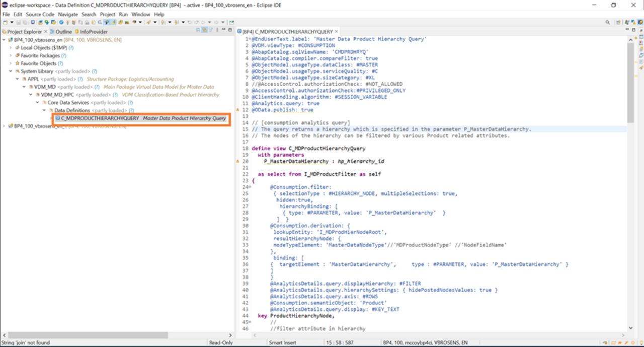Click the Check ABAP object toolbar icon
This screenshot has height=347, width=644.
click(61, 22)
